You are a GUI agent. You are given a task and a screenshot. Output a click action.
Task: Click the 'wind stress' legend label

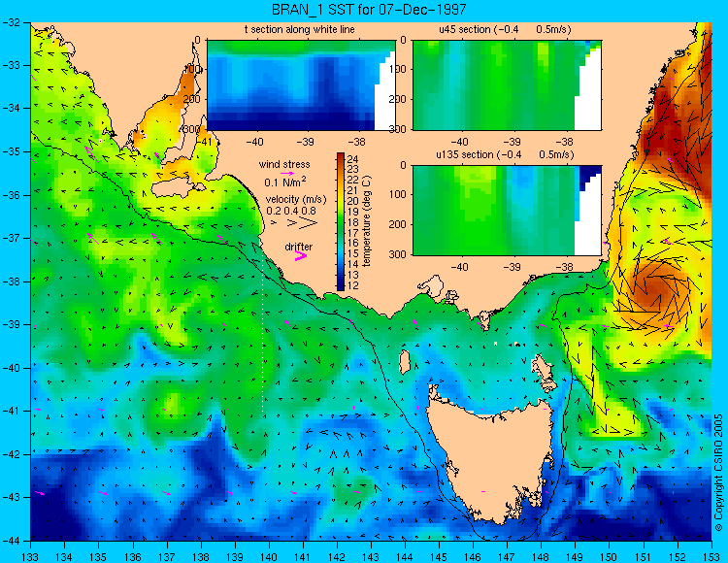tap(284, 164)
